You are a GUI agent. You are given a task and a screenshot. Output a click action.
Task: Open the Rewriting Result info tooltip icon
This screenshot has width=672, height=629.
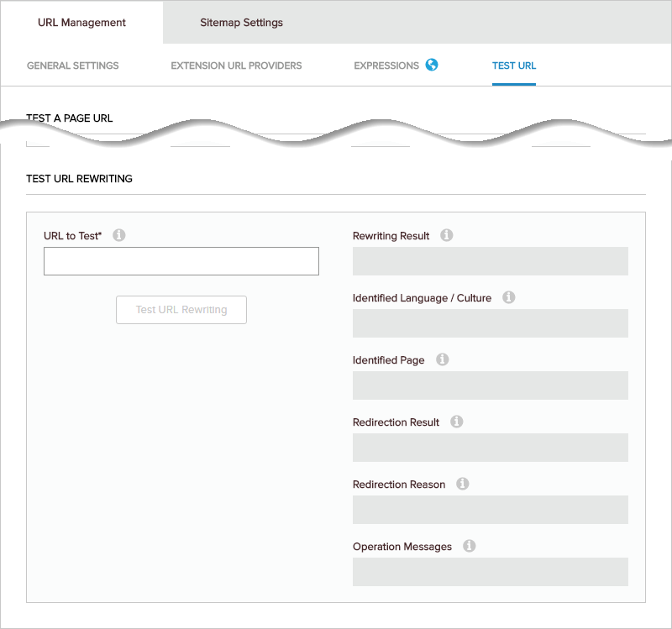tap(446, 235)
